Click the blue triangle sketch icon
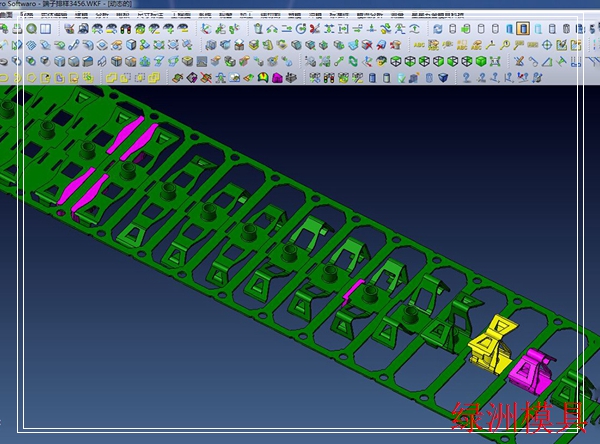The height and width of the screenshot is (444, 600). [547, 61]
